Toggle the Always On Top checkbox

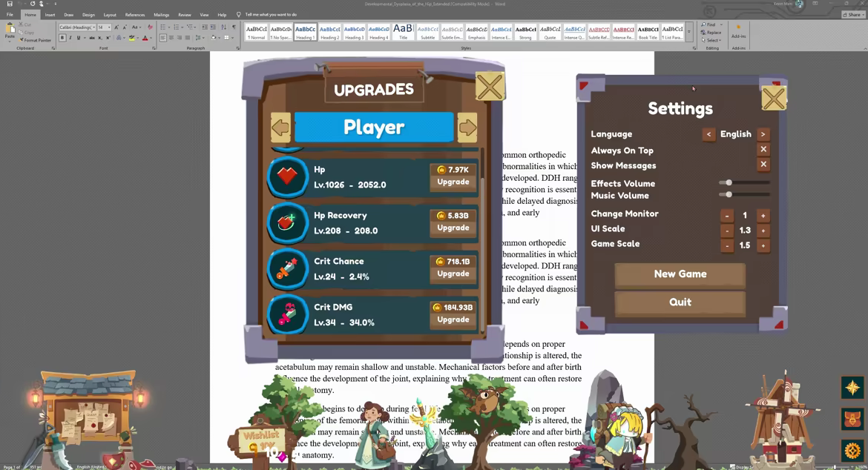(763, 149)
